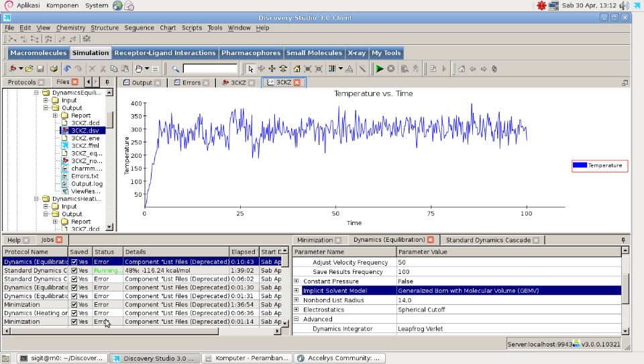
Task: Click the Open file folder icon
Action: tap(30, 69)
